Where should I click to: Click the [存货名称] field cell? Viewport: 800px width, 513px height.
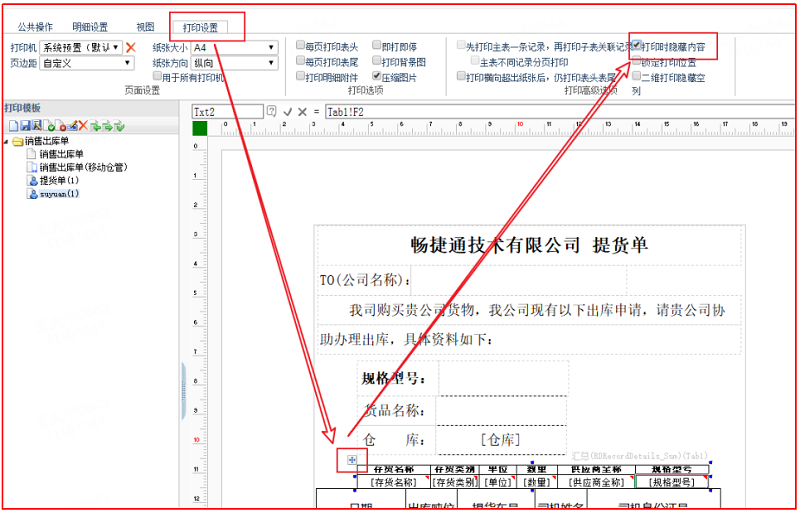(393, 481)
